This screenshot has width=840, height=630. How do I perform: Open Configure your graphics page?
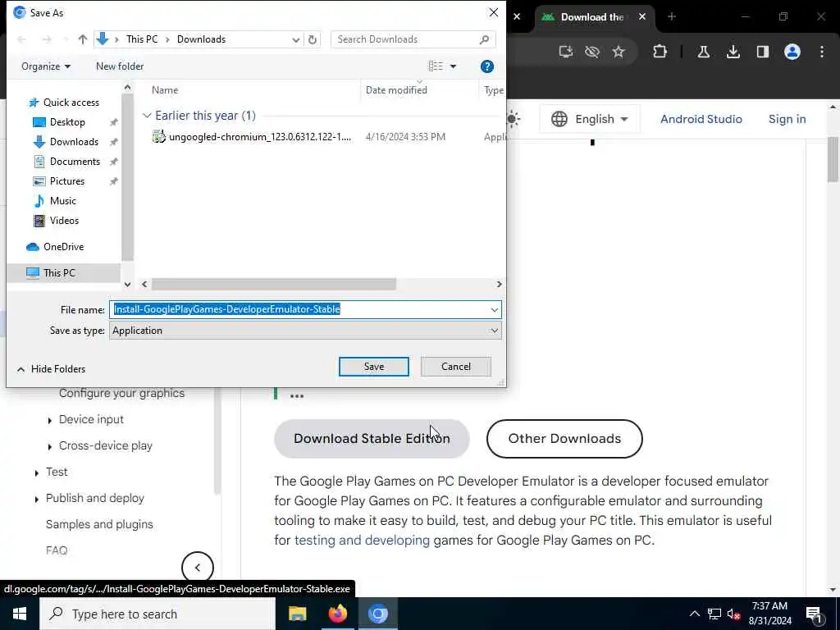[121, 393]
